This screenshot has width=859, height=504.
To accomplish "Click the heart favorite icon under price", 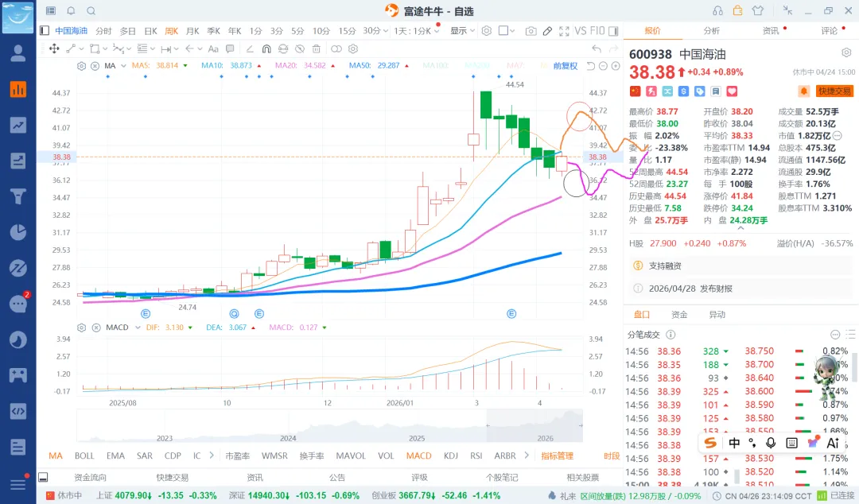I will click(732, 91).
